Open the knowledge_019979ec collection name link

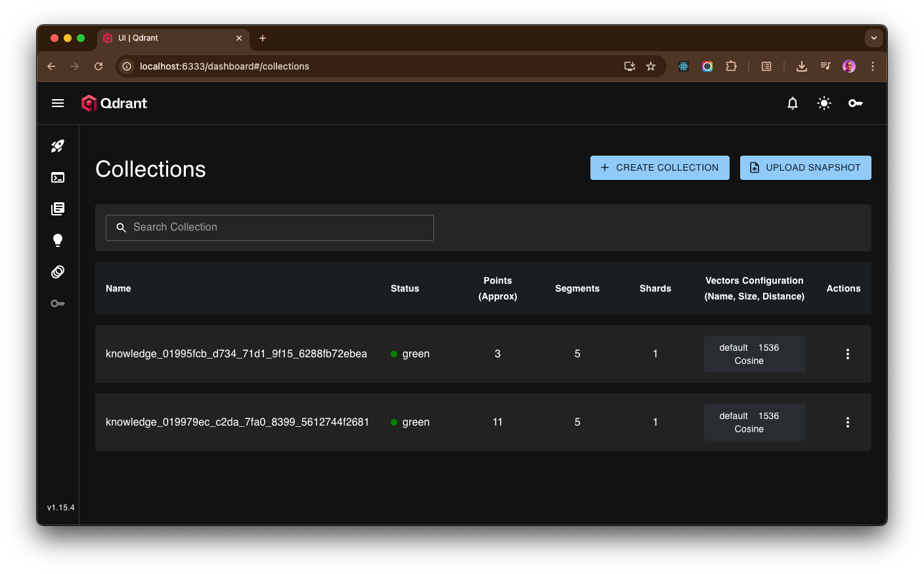pyautogui.click(x=237, y=422)
